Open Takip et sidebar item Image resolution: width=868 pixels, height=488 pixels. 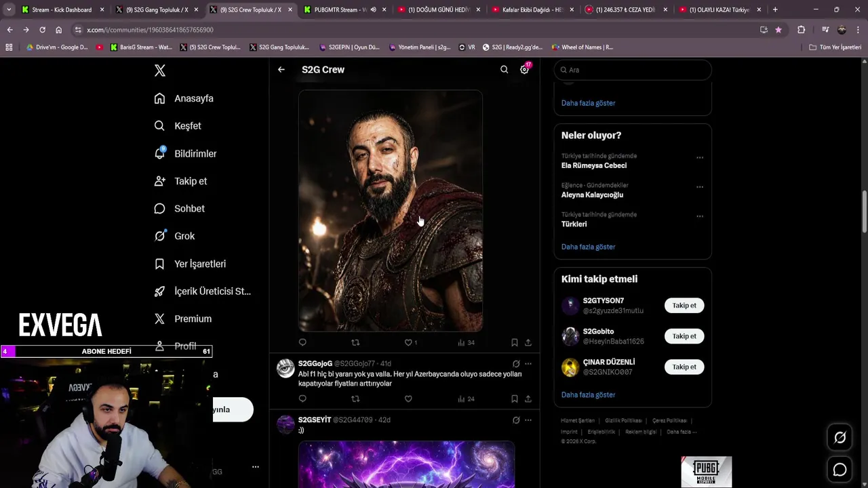tap(180, 181)
